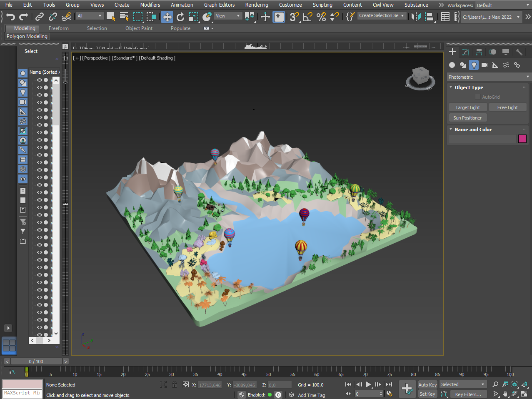This screenshot has width=532, height=399.
Task: Click the magenta object color swatch
Action: [522, 139]
